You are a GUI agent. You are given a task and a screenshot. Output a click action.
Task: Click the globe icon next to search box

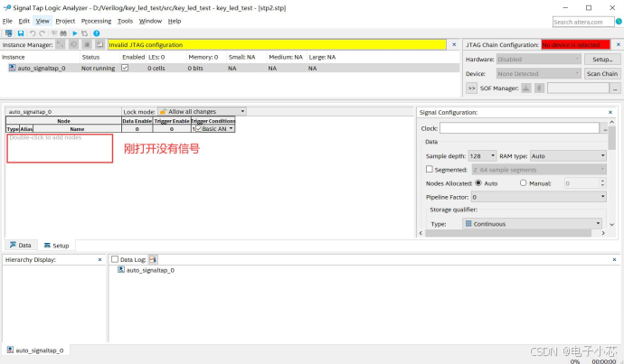click(x=619, y=22)
